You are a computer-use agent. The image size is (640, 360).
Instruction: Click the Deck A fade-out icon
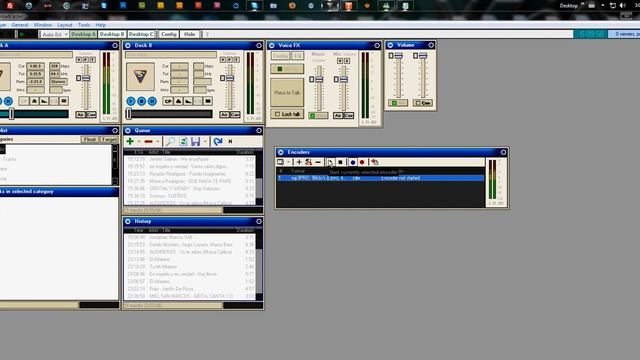[x=44, y=101]
